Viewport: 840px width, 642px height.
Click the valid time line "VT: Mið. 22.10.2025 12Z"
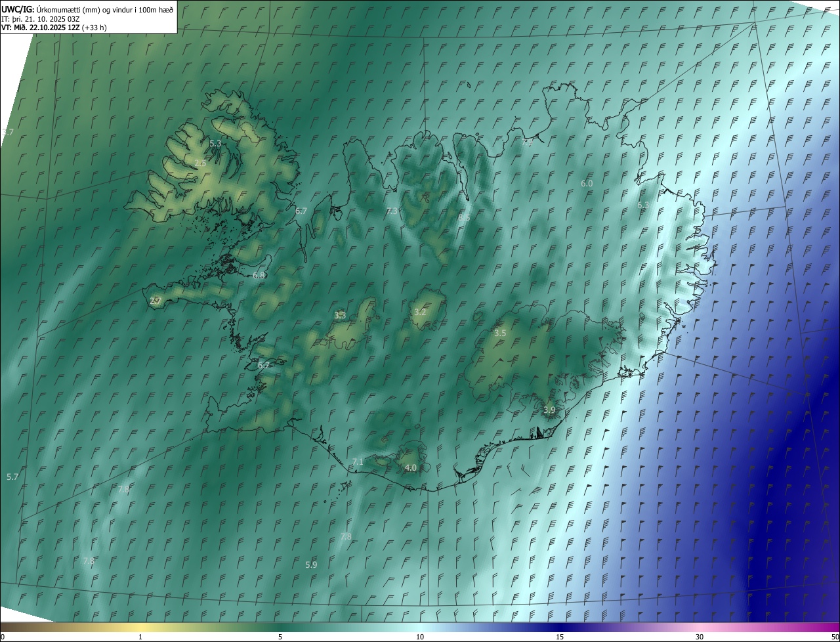[x=41, y=28]
